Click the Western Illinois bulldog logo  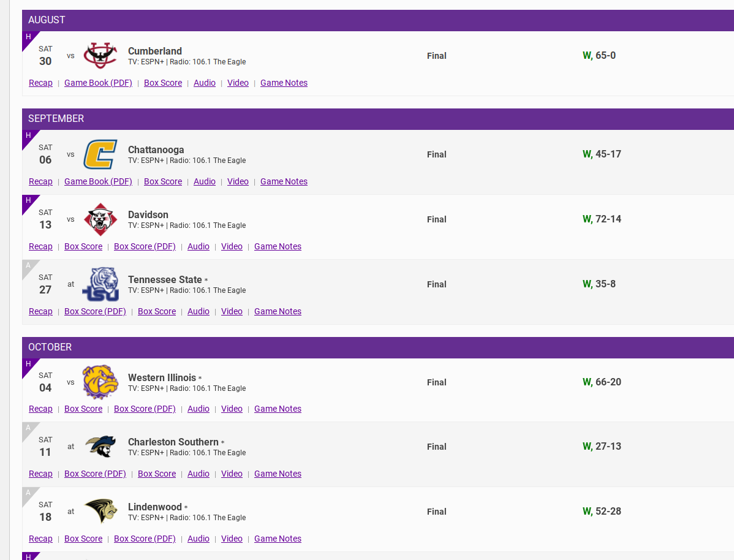click(100, 382)
